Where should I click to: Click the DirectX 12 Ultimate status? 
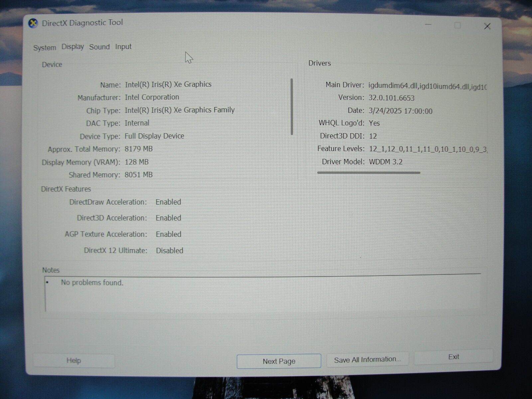point(169,250)
